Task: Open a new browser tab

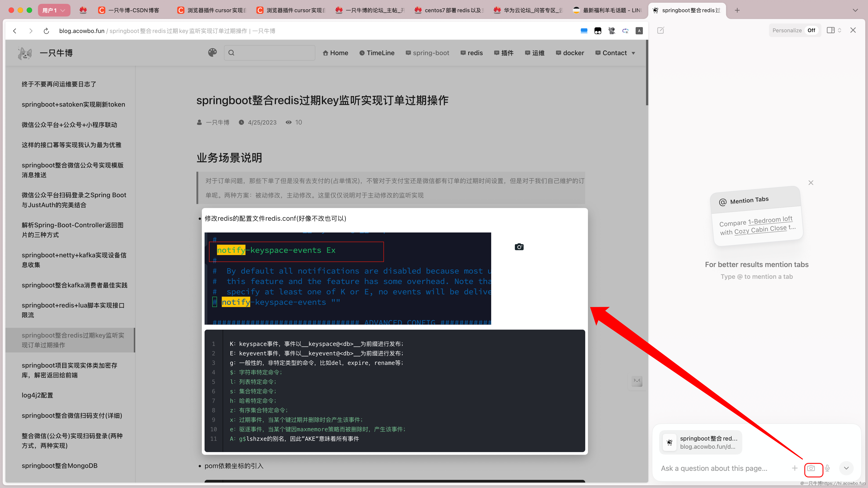Action: (x=737, y=10)
